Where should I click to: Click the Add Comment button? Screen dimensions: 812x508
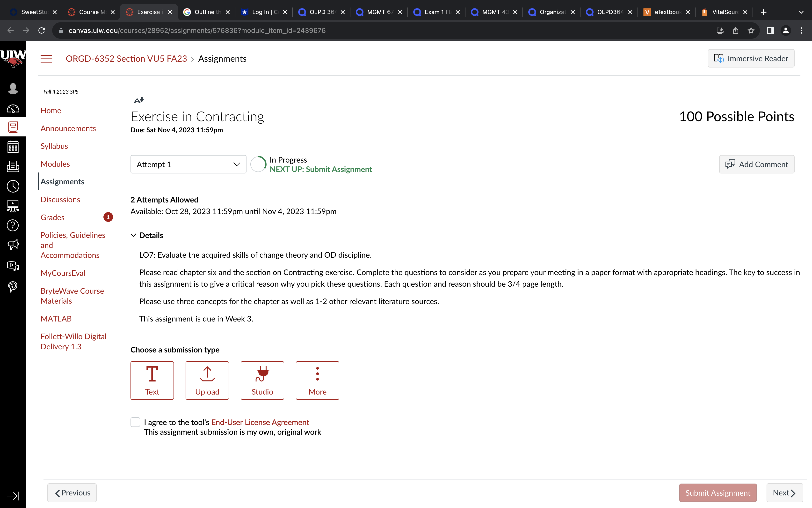tap(756, 164)
